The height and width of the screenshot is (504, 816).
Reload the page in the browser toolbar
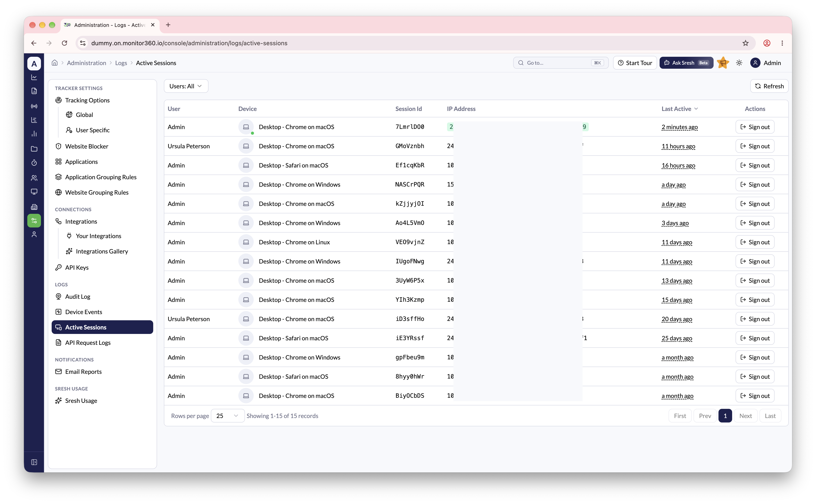point(64,43)
